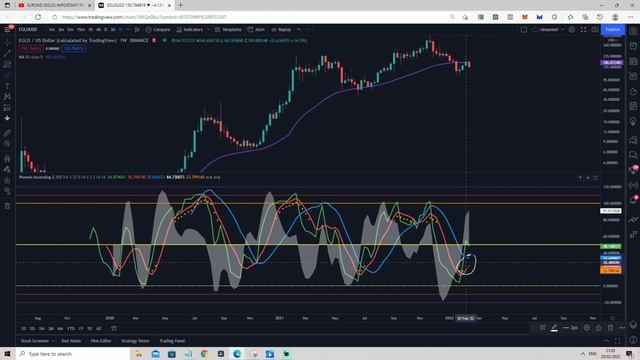Click the trash remove drawings icon

point(7,206)
